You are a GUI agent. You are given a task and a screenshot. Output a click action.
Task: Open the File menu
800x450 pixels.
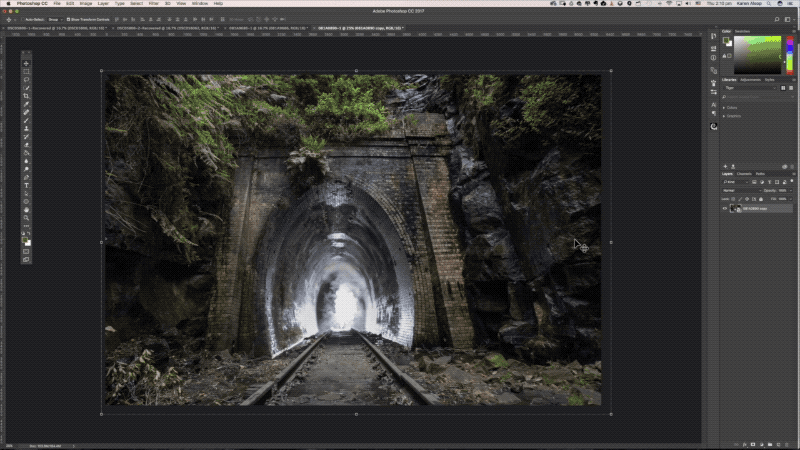click(x=57, y=4)
